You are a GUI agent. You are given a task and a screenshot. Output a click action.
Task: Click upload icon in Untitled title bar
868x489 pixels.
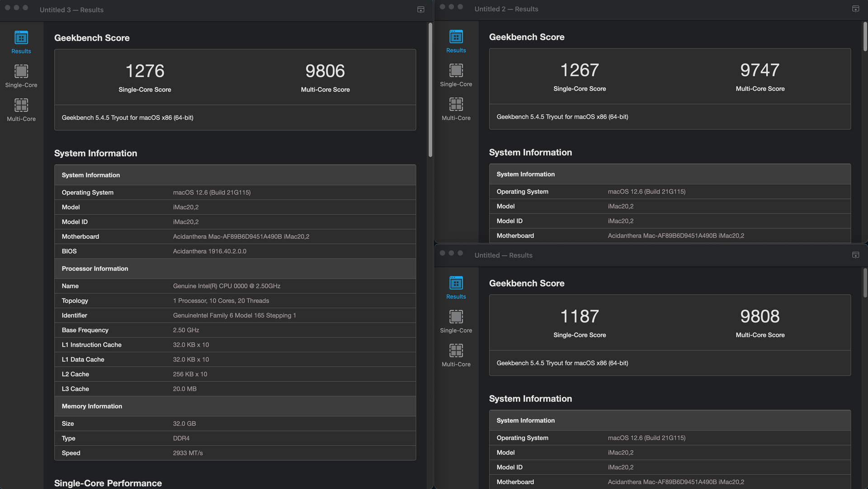[x=855, y=255]
